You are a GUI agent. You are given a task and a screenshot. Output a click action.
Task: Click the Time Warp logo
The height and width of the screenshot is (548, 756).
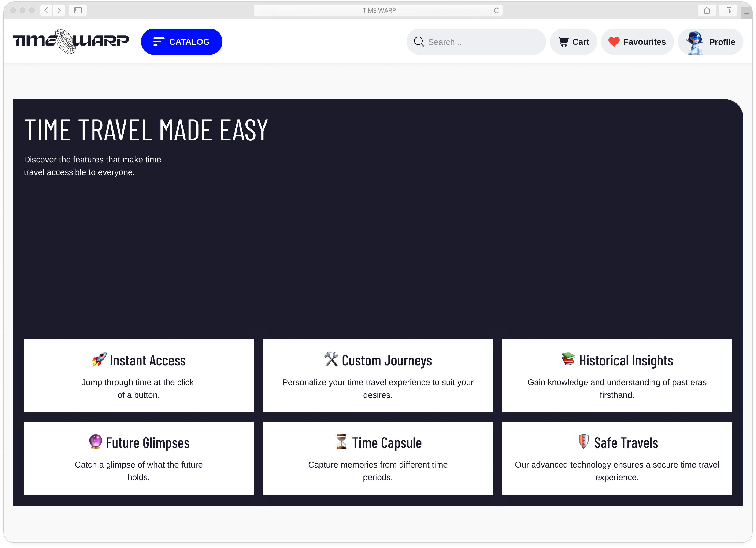[71, 41]
